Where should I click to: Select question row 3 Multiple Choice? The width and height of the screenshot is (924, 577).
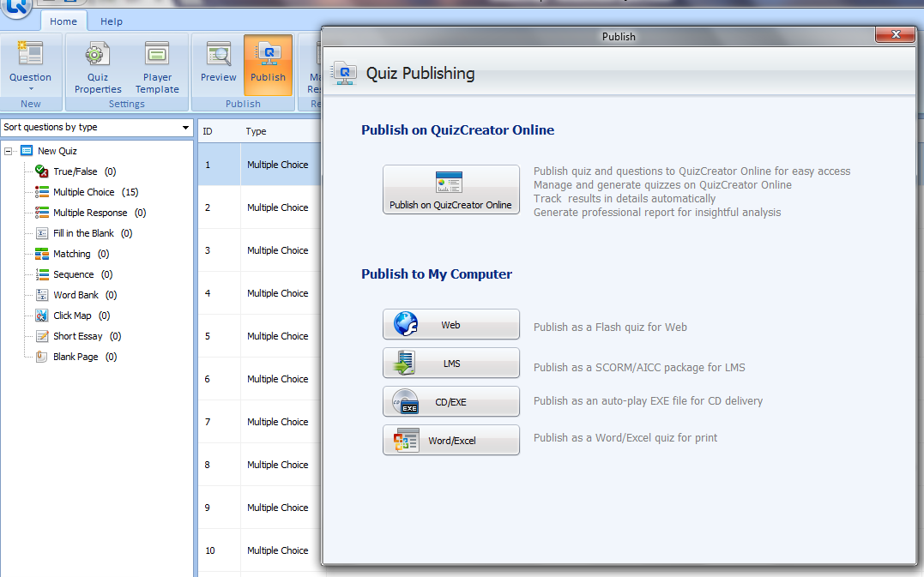[259, 250]
